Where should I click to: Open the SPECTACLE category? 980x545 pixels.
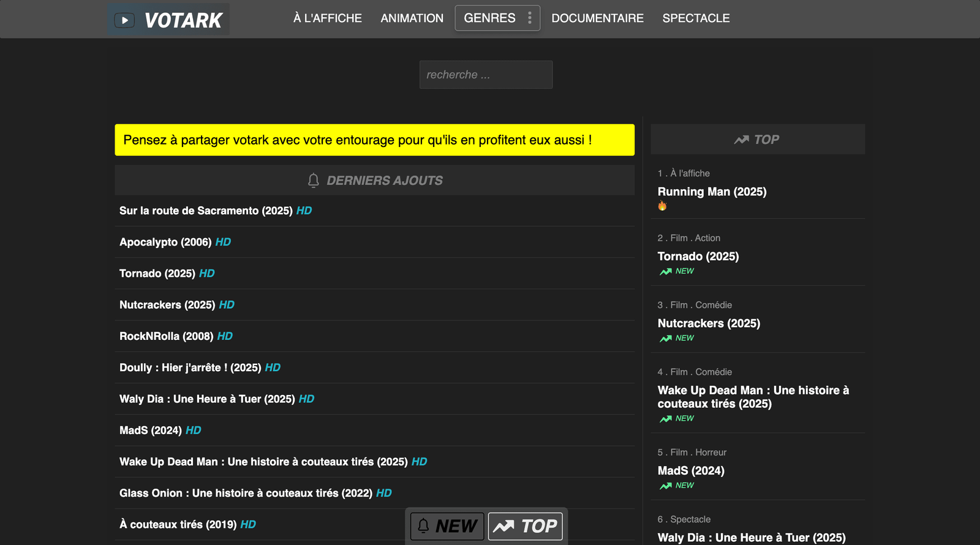coord(696,18)
